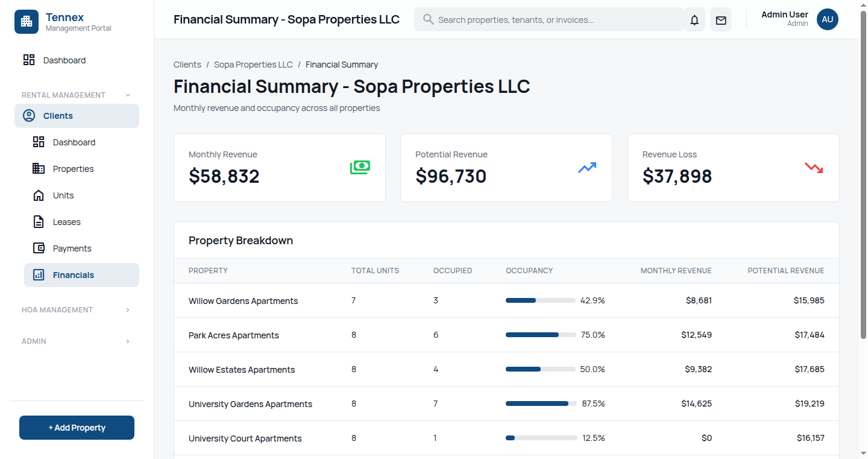Click the search properties input field

click(x=549, y=19)
